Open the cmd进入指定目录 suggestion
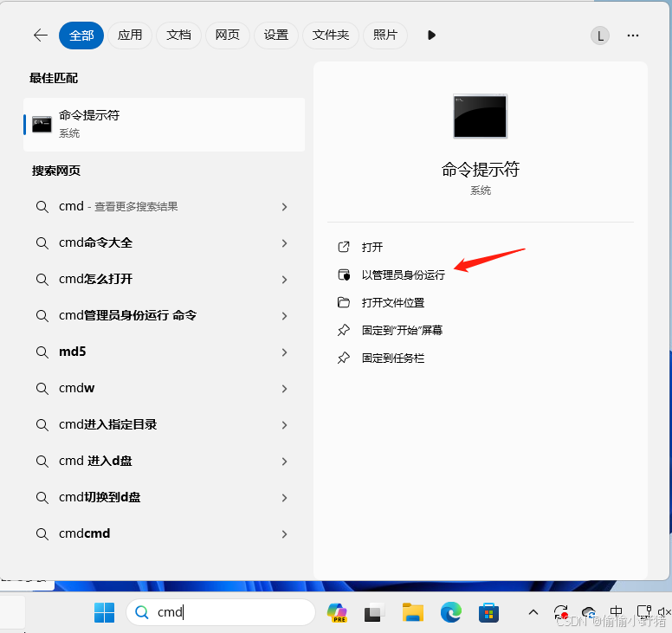The image size is (672, 633). coord(163,425)
